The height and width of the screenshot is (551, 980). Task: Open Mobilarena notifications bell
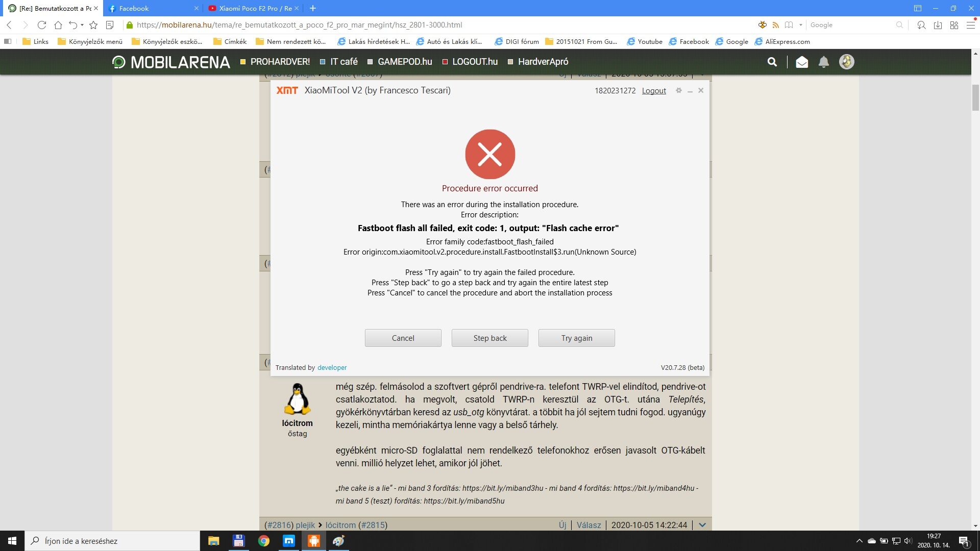coord(824,62)
